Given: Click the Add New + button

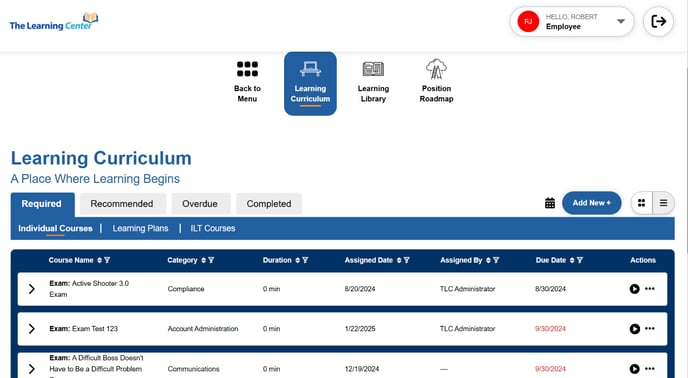Looking at the screenshot, I should [x=591, y=203].
